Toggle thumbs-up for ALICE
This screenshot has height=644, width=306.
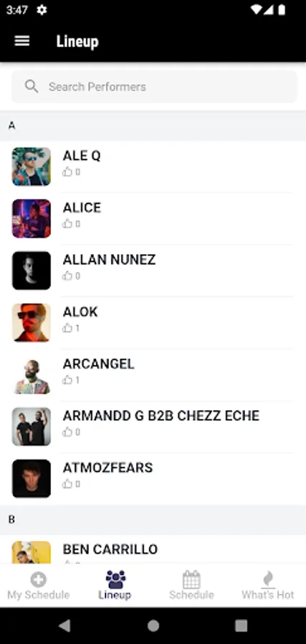point(67,223)
